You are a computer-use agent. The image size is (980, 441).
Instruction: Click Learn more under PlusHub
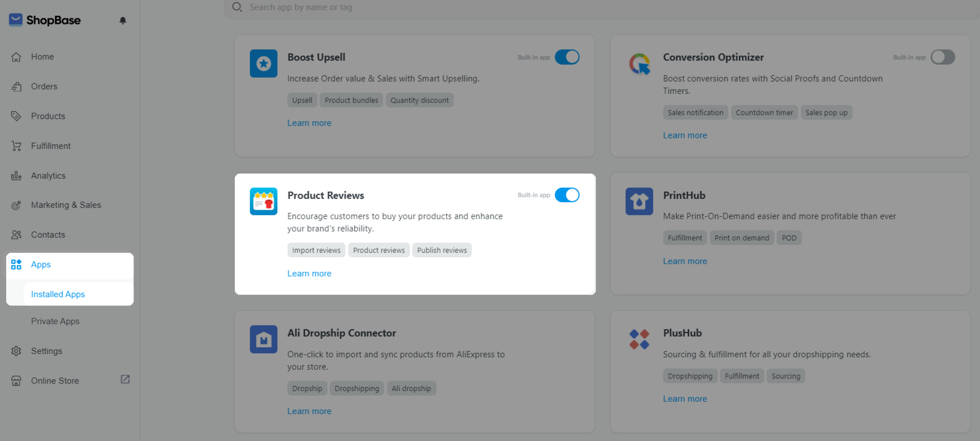(x=685, y=399)
